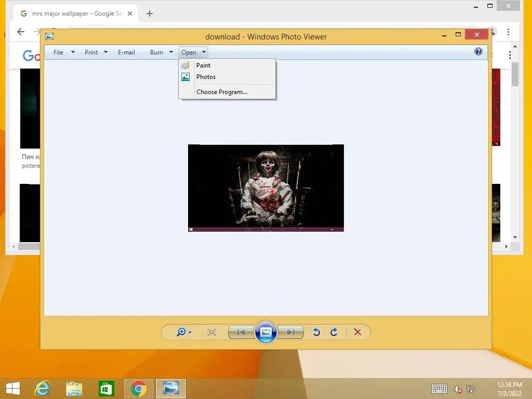Open the Burn menu
Image resolution: width=532 pixels, height=399 pixels.
pyautogui.click(x=156, y=52)
